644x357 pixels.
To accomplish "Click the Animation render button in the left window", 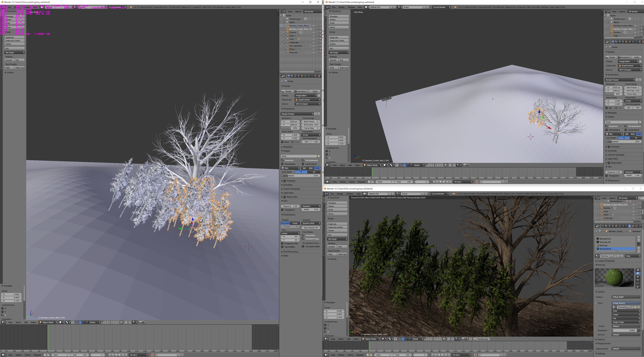I will (300, 91).
